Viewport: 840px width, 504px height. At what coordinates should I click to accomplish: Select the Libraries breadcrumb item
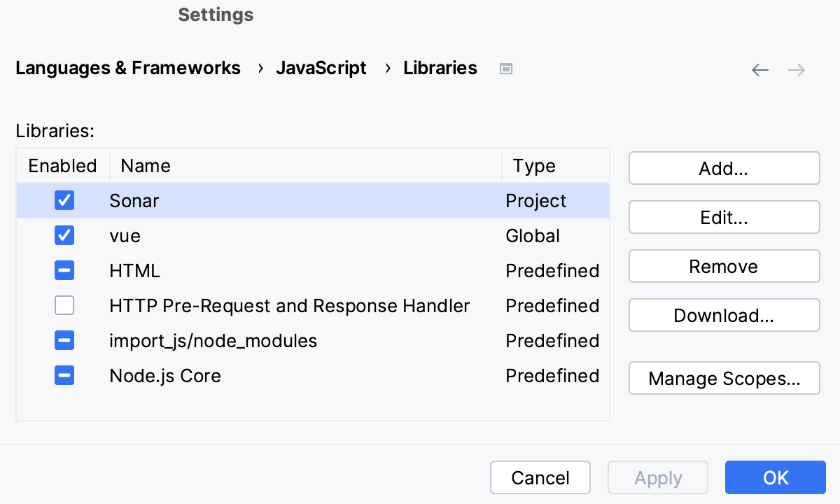pyautogui.click(x=440, y=68)
